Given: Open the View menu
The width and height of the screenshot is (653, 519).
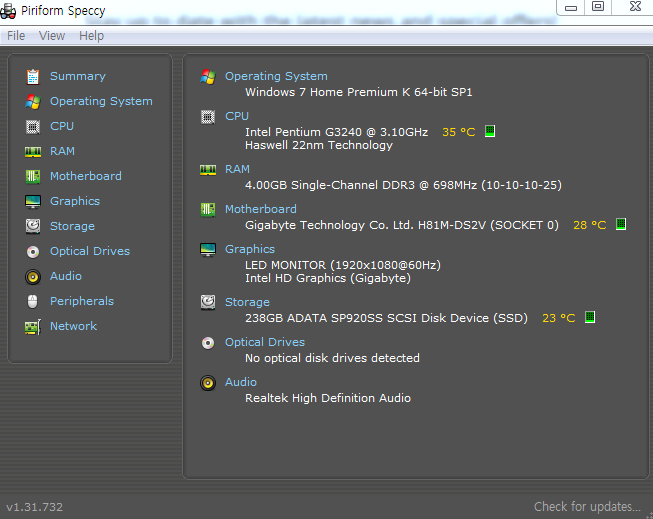Looking at the screenshot, I should tap(52, 36).
